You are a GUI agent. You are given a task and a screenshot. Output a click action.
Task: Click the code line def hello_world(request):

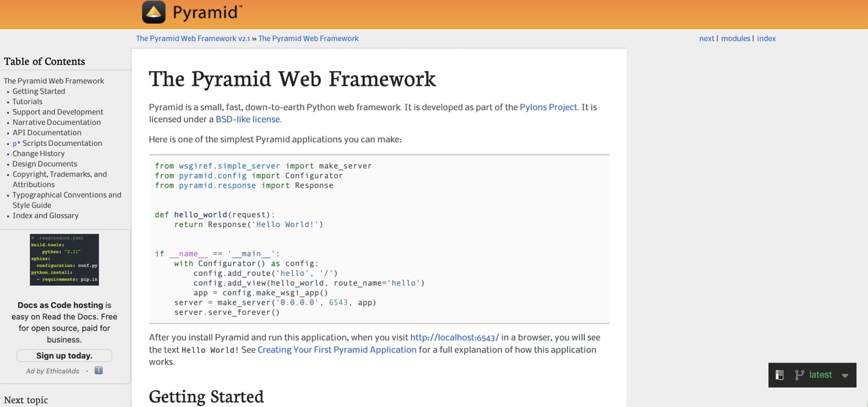click(x=215, y=215)
